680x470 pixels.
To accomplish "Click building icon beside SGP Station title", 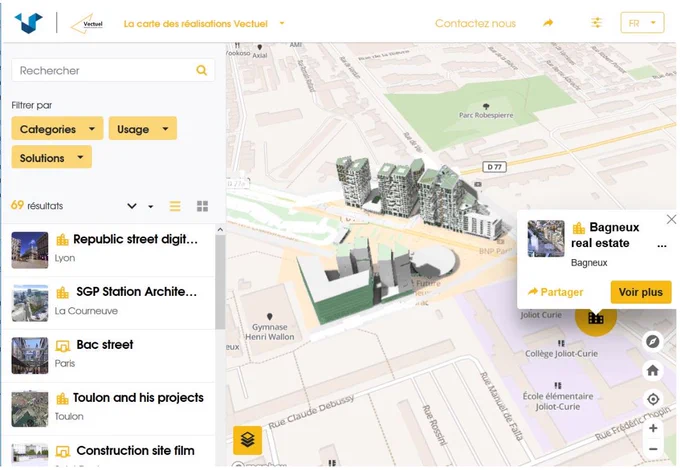I will pos(62,293).
